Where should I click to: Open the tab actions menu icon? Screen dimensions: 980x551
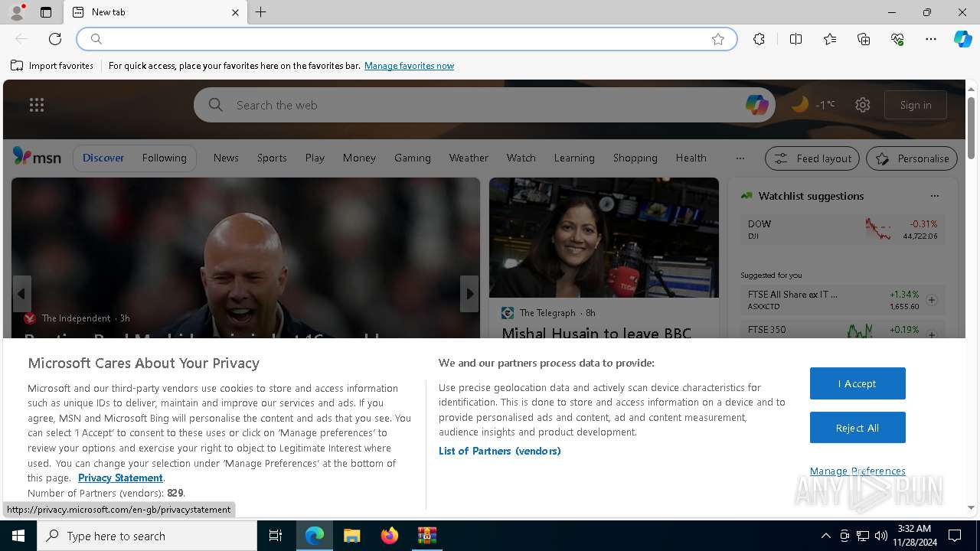point(46,12)
